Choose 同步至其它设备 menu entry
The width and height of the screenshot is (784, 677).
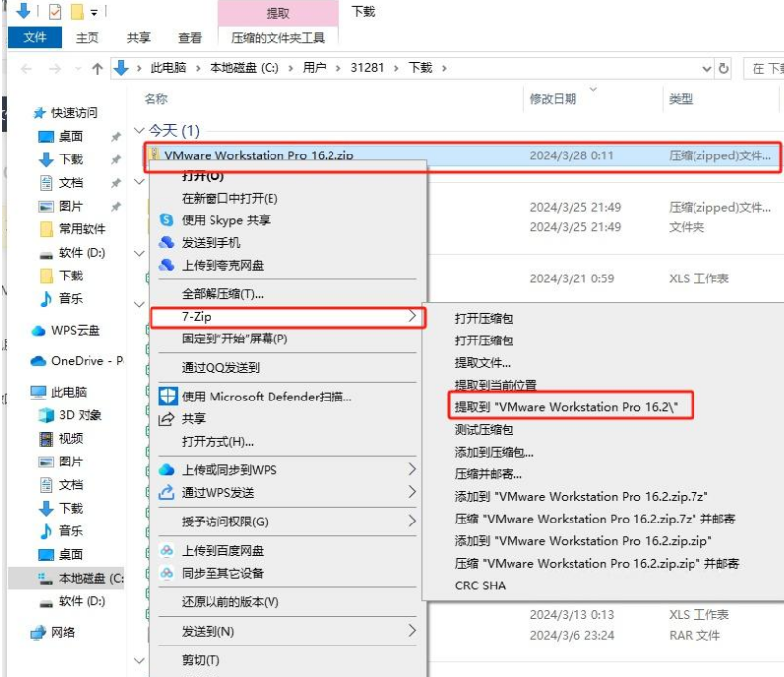coord(288,573)
